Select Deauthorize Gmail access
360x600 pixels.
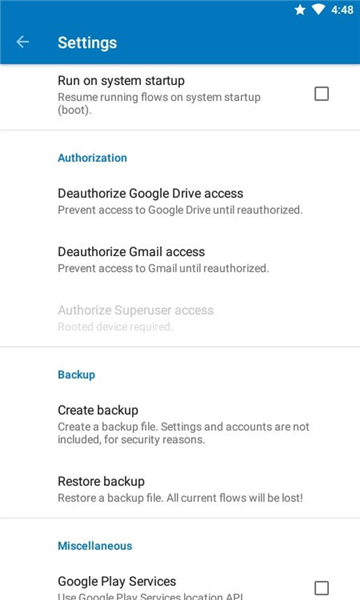[x=180, y=259]
